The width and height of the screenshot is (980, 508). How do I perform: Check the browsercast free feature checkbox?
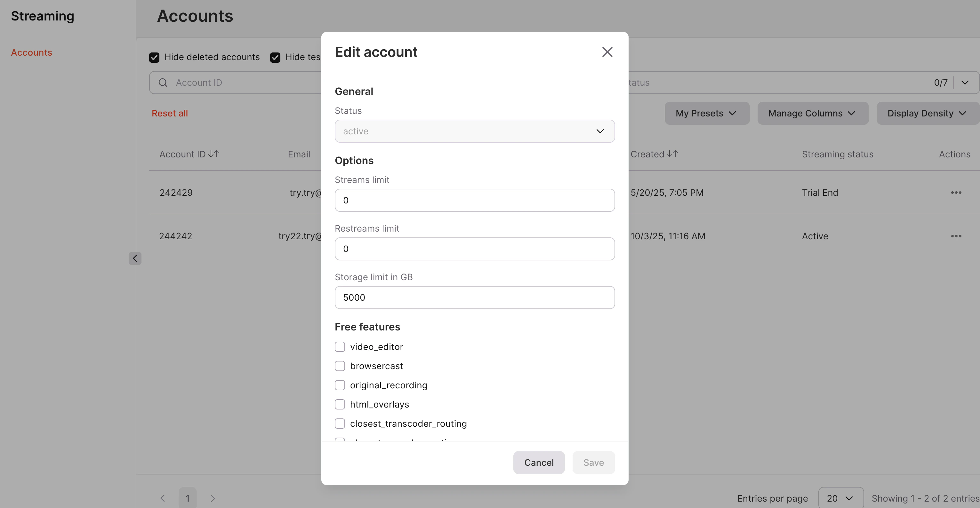click(340, 365)
